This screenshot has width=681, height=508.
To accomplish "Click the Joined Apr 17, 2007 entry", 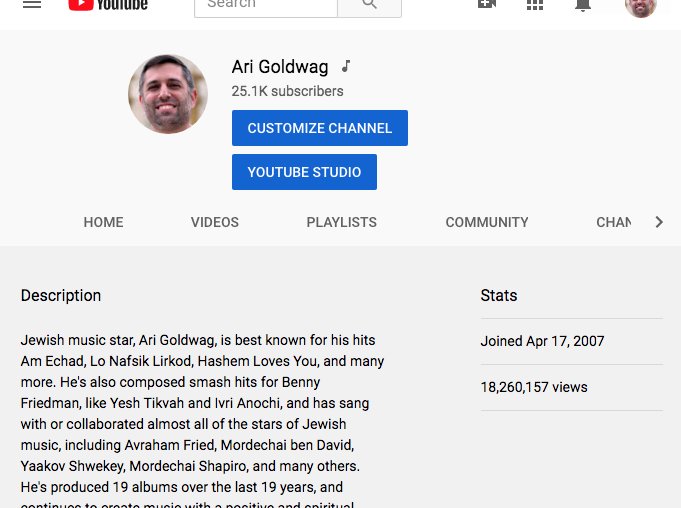I will (x=542, y=341).
